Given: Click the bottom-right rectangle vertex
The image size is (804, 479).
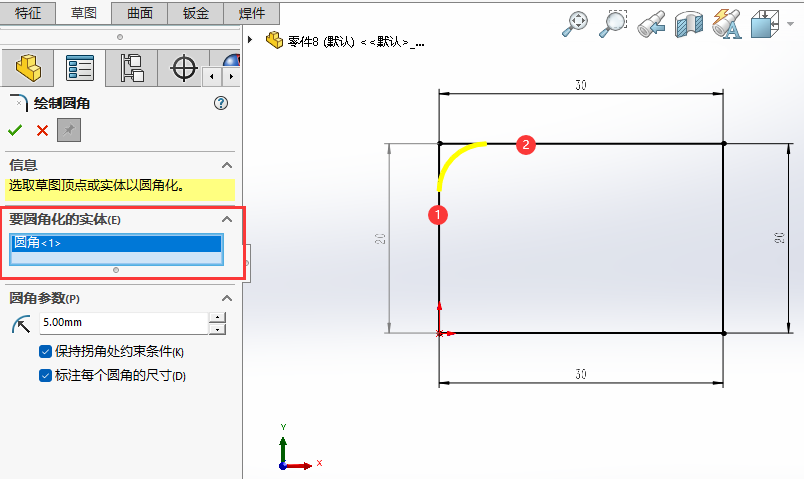Looking at the screenshot, I should pyautogui.click(x=723, y=333).
